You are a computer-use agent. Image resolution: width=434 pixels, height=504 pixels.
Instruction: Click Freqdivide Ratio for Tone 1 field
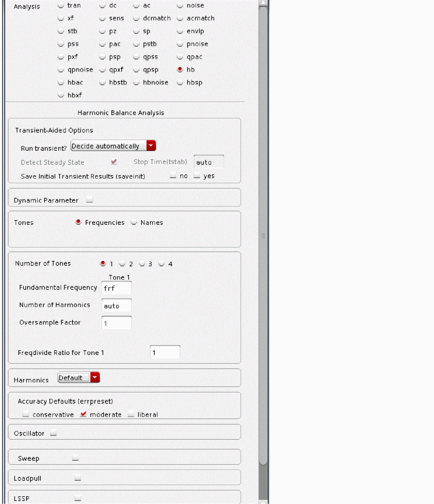tap(165, 353)
